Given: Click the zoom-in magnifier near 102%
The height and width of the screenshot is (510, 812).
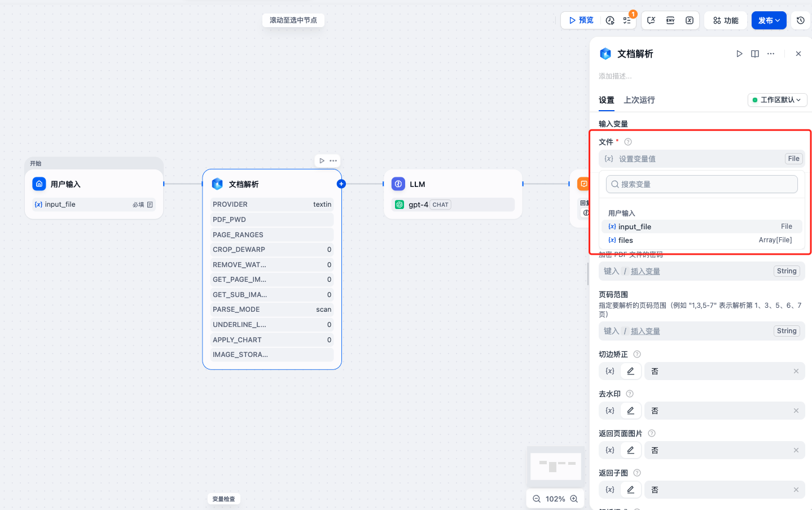Looking at the screenshot, I should tap(574, 499).
